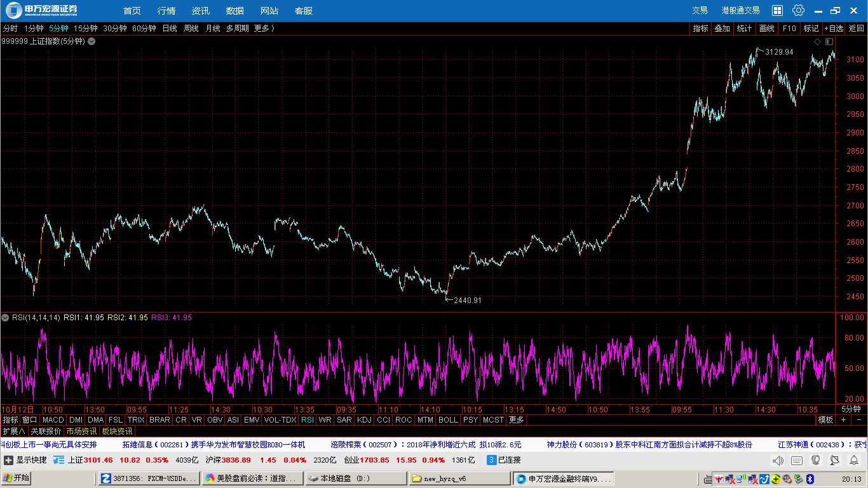Switch to the 15分钟 period tab

85,29
